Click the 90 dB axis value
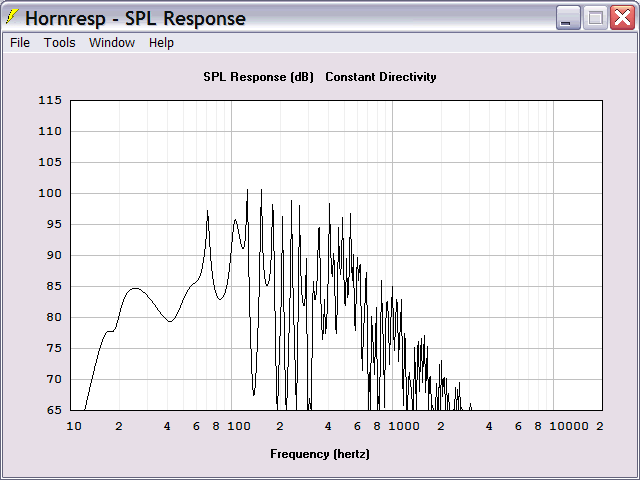640x480 pixels. click(x=54, y=255)
